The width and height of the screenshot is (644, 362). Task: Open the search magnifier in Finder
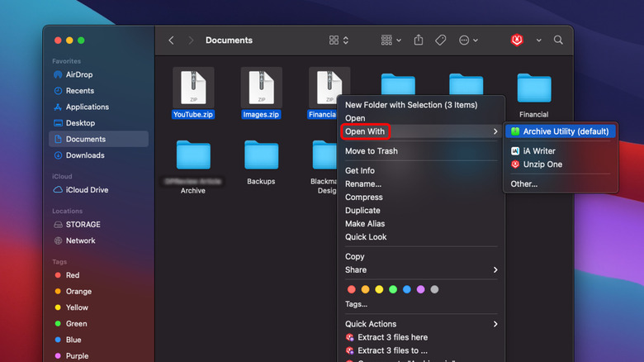click(558, 40)
